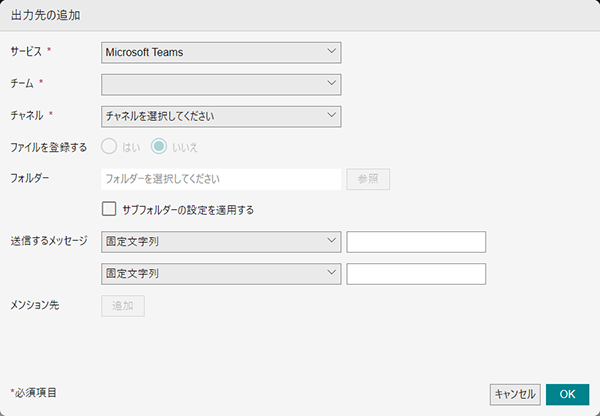The image size is (600, 416).
Task: Click the chevron of the second 固定文字列 box
Action: [331, 272]
